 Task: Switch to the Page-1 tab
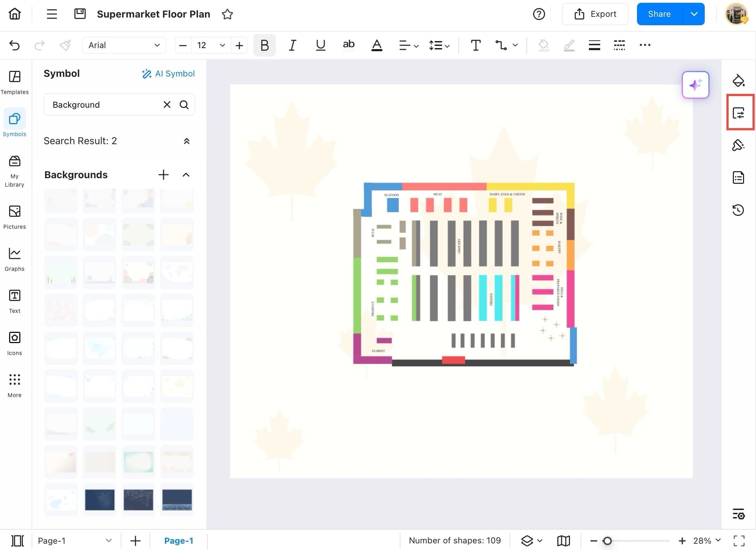pyautogui.click(x=178, y=541)
